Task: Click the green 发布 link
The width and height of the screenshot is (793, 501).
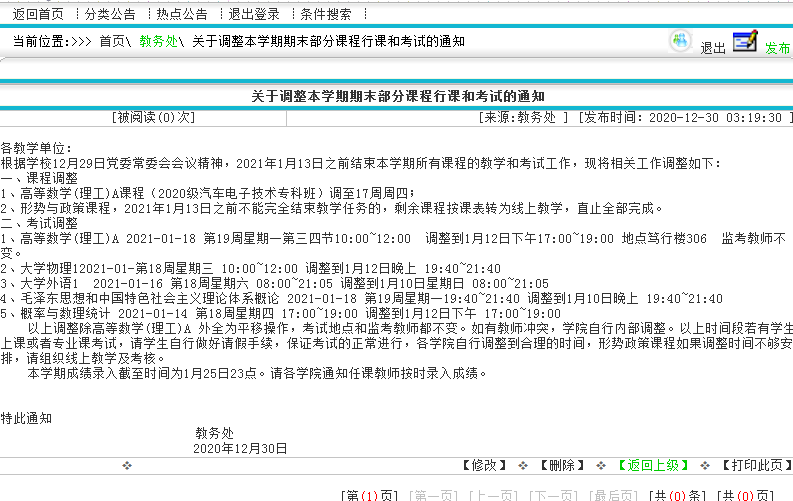Action: 777,48
